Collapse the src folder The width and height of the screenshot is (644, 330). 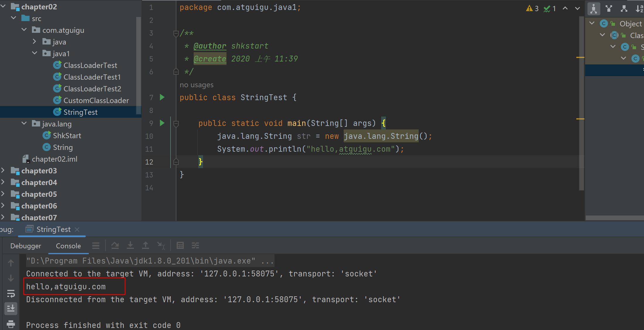point(13,18)
